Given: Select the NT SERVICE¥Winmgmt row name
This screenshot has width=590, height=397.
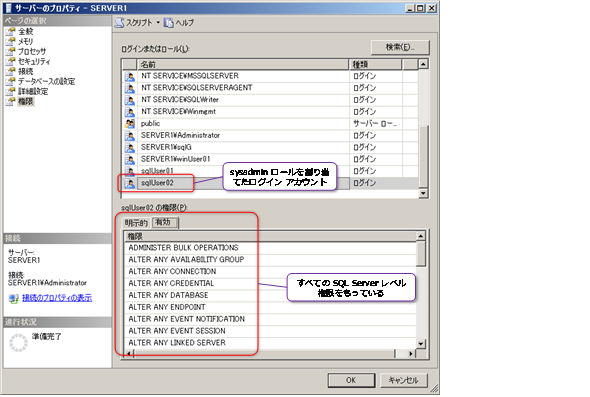Looking at the screenshot, I should [x=178, y=112].
